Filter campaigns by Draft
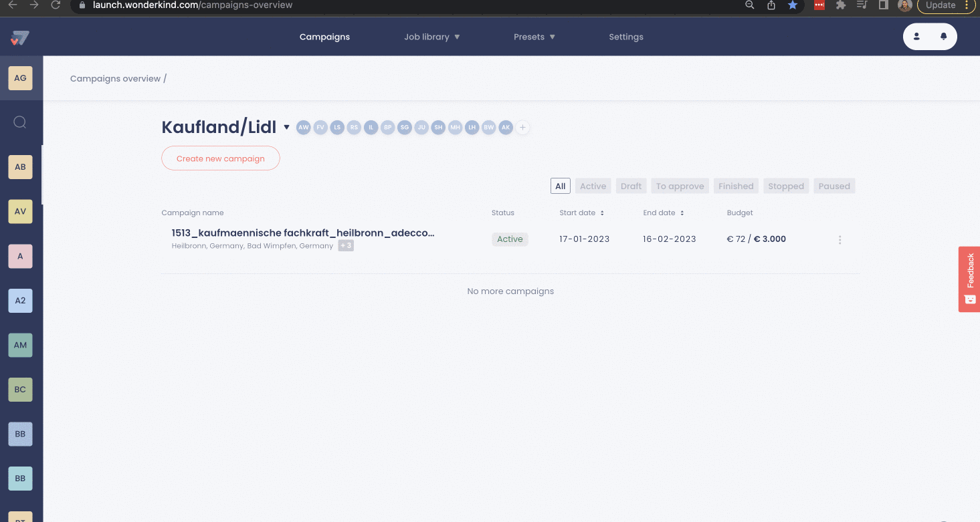Image resolution: width=980 pixels, height=522 pixels. tap(631, 186)
